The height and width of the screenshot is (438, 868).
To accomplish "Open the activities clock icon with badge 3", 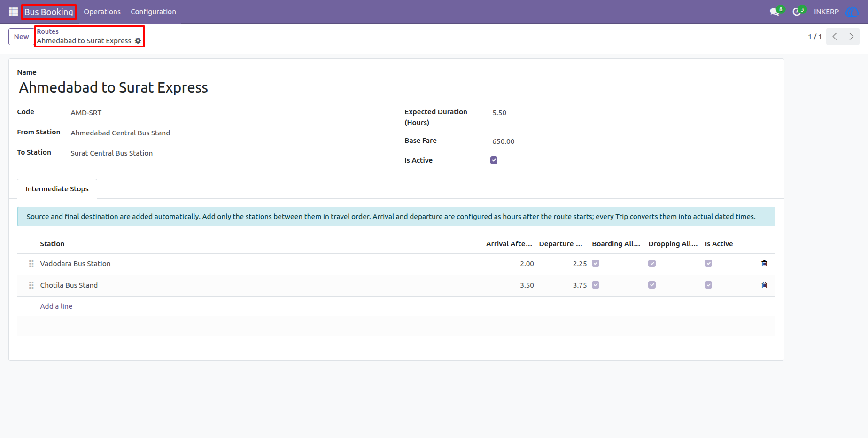I will (x=797, y=12).
